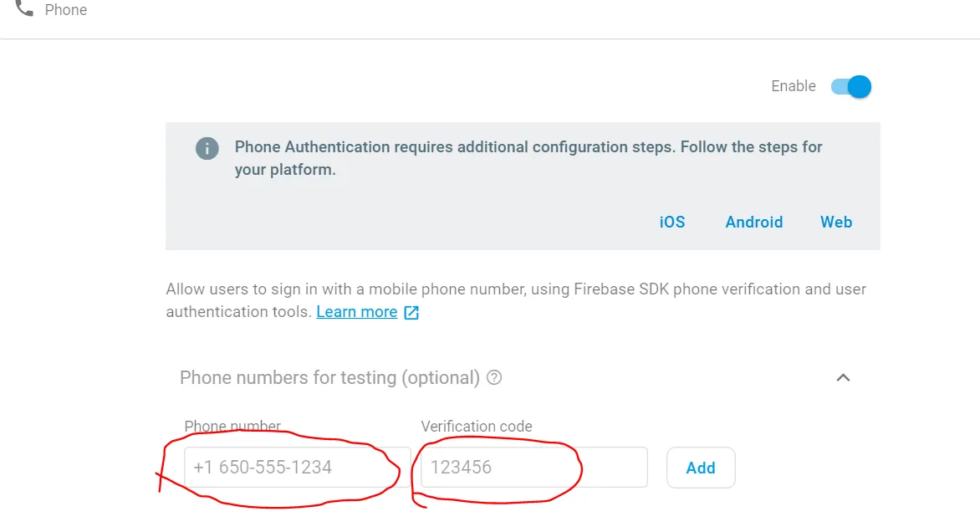The image size is (980, 527).
Task: Click the Allow users to sign in description
Action: click(515, 290)
